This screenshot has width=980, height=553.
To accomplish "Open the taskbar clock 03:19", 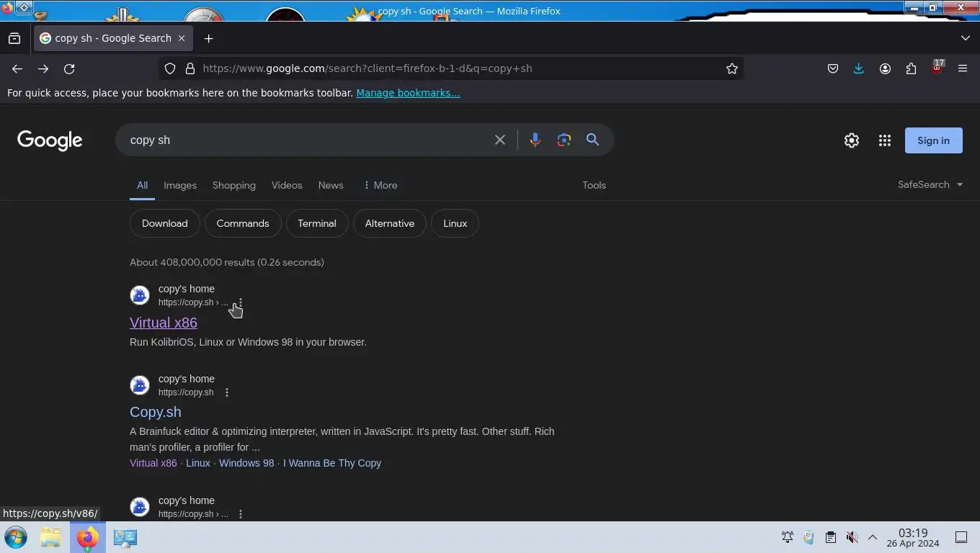I will click(x=913, y=538).
